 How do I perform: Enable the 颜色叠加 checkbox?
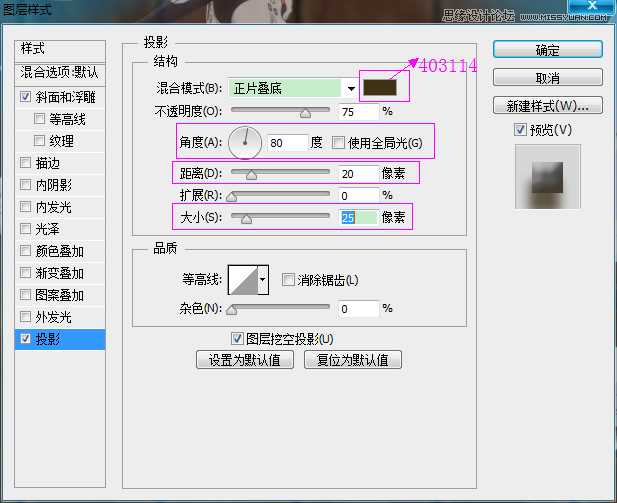pos(25,251)
